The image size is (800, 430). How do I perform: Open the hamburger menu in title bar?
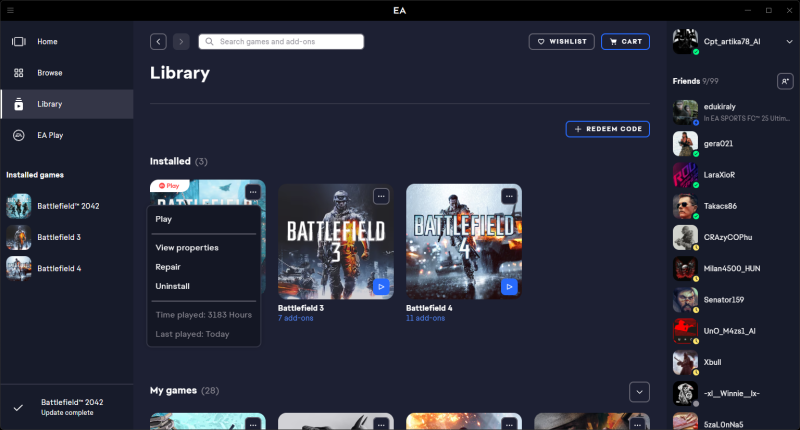[x=10, y=10]
